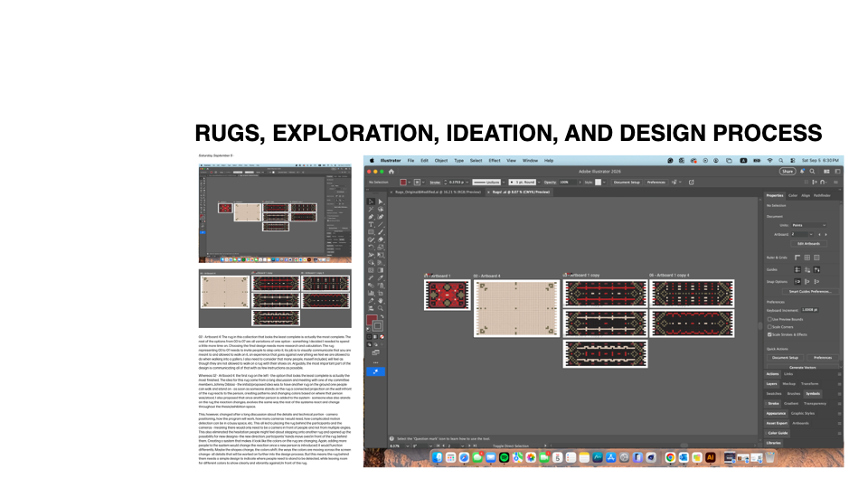Open the Units Points dropdown

point(808,225)
